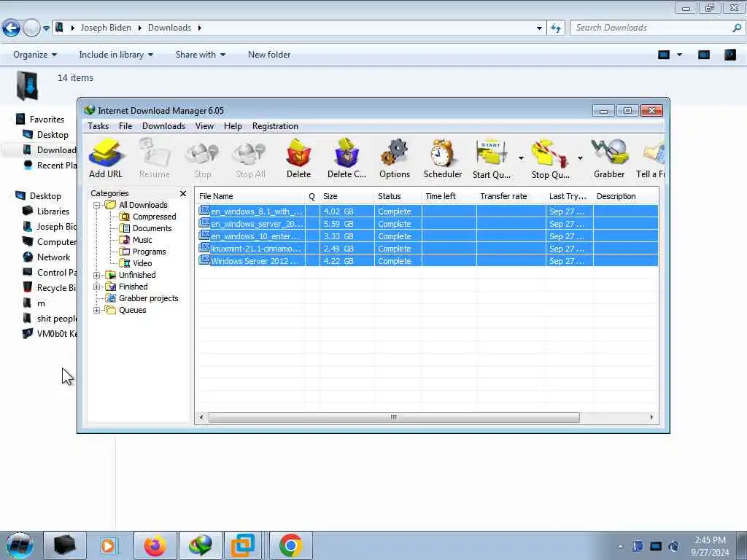The height and width of the screenshot is (560, 747).
Task: Open Organize dropdown in Explorer
Action: [35, 55]
